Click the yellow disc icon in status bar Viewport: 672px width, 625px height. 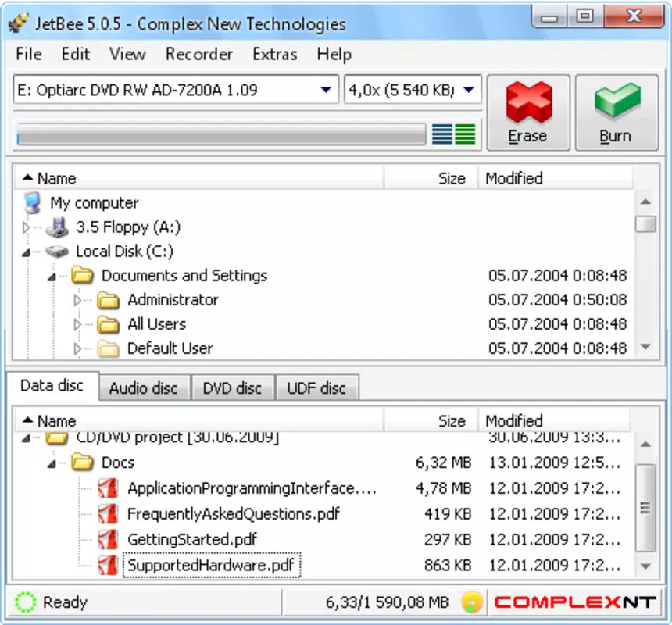(472, 602)
